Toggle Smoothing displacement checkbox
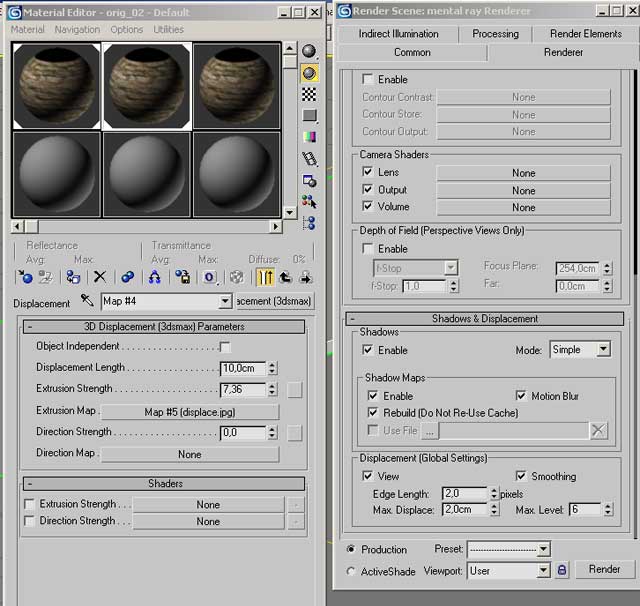Viewport: 640px width, 606px height. 521,476
